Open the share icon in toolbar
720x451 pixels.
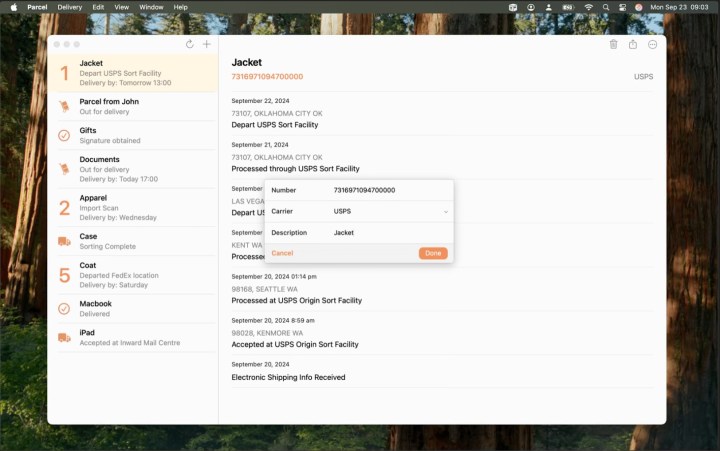[633, 44]
